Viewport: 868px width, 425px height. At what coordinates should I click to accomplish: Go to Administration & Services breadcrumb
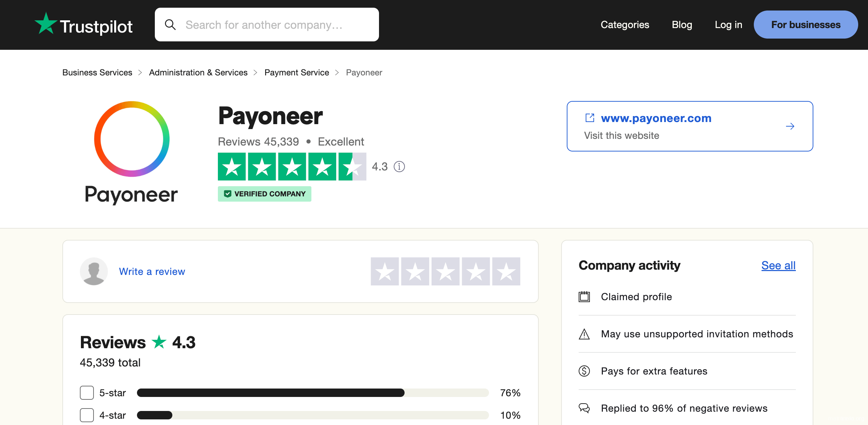198,73
